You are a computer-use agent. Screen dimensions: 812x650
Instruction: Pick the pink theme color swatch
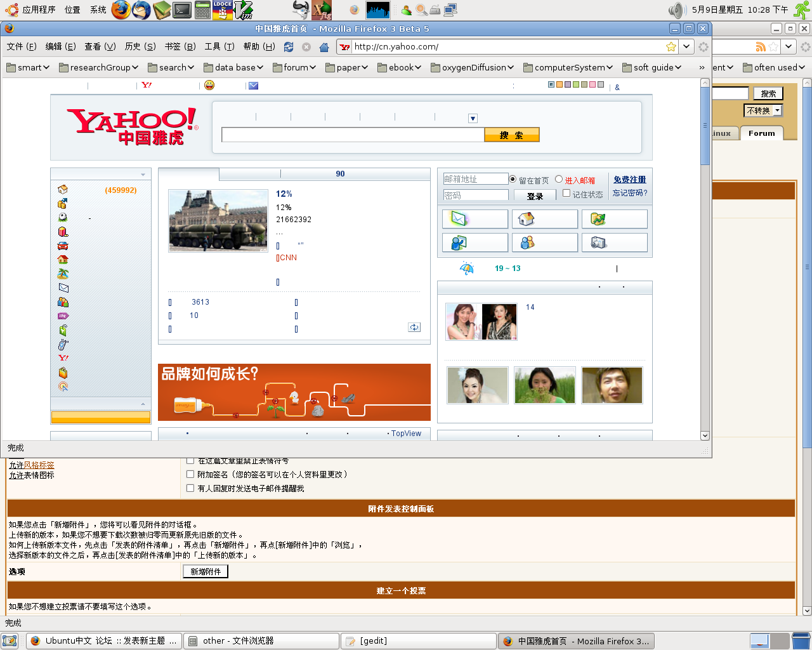593,84
